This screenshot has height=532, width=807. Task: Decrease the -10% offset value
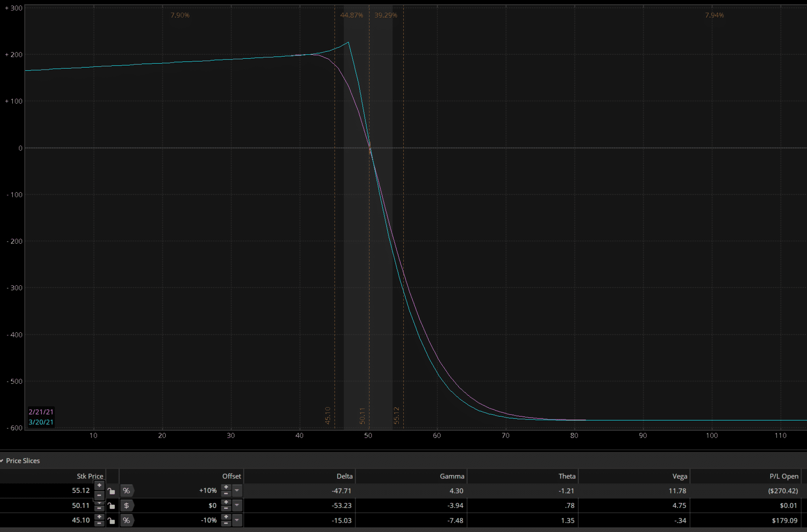point(226,523)
